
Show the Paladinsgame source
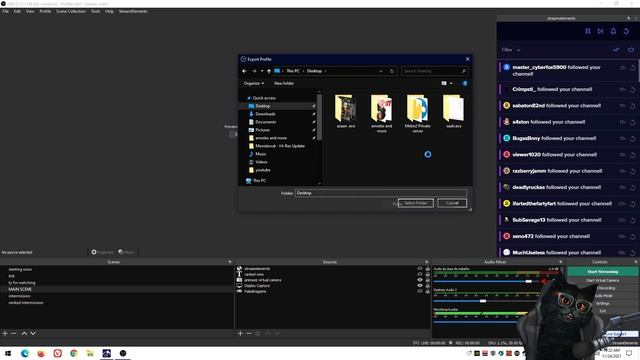420,291
